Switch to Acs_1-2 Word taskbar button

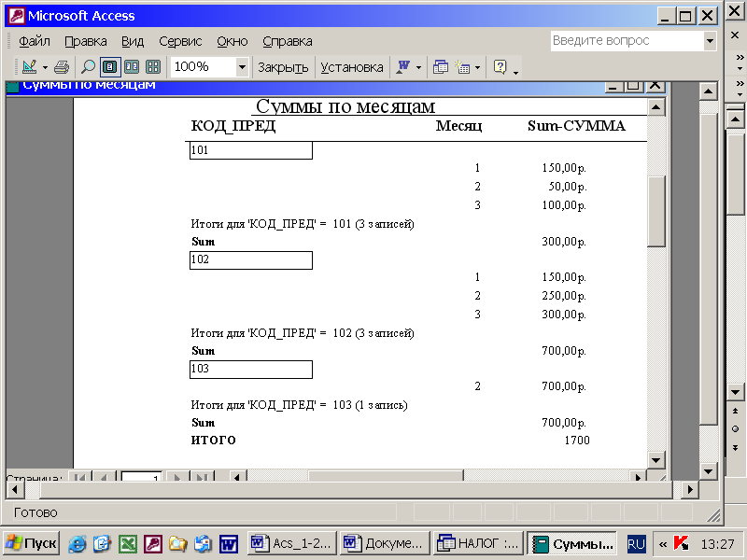tap(292, 543)
